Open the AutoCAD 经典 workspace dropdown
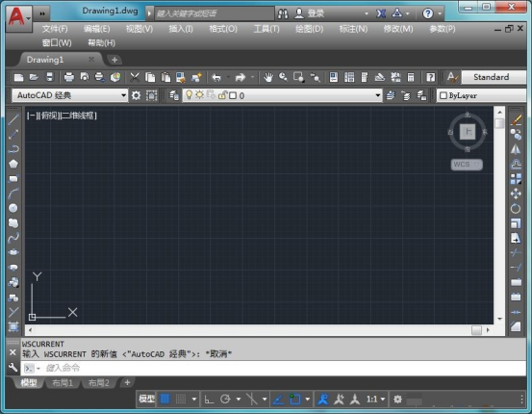This screenshot has height=414, width=532. tap(123, 95)
